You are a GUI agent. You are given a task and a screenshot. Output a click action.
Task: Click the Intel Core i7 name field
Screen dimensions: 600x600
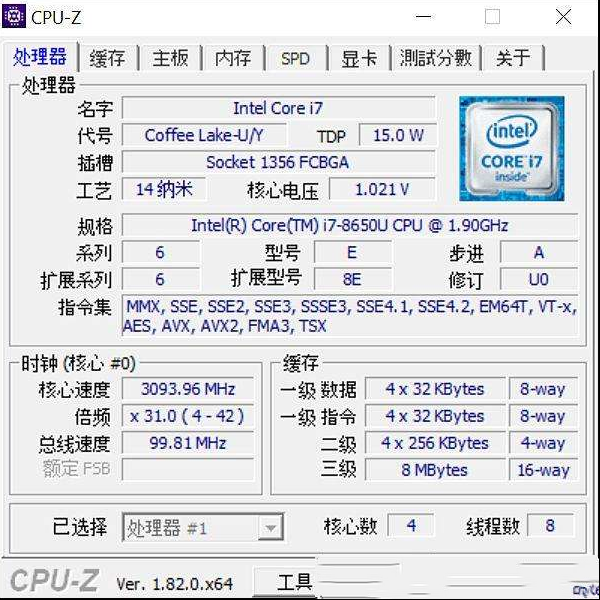[279, 108]
